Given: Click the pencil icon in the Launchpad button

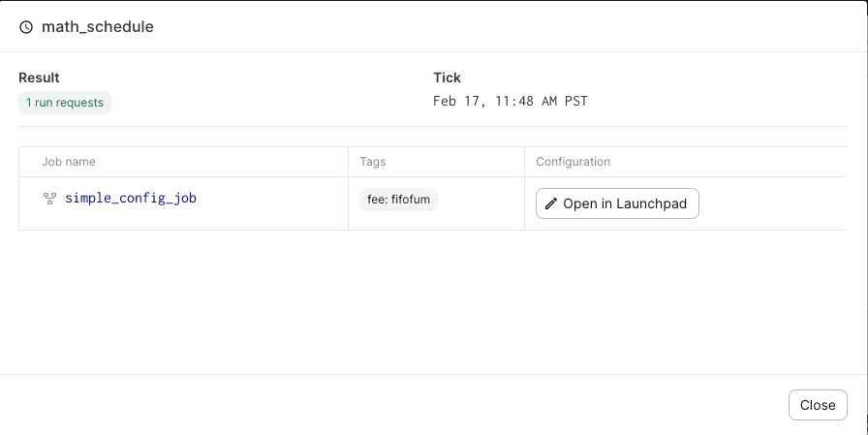Looking at the screenshot, I should pyautogui.click(x=551, y=203).
